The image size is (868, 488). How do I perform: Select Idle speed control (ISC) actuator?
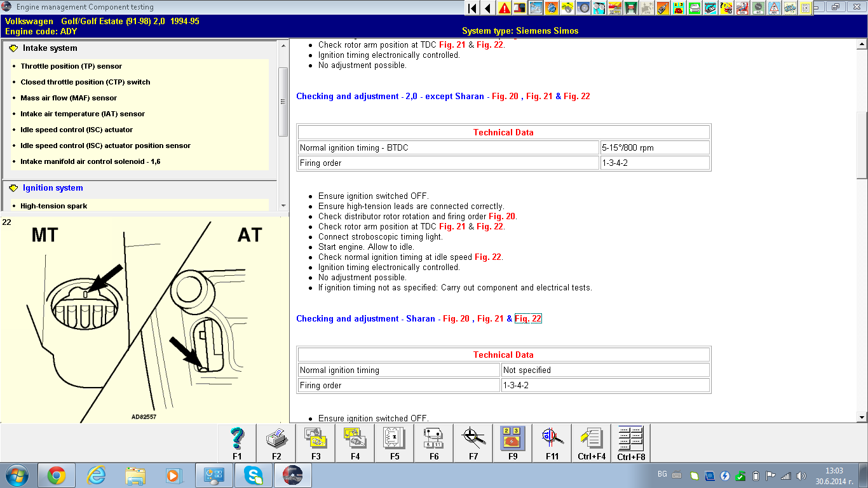pos(77,130)
